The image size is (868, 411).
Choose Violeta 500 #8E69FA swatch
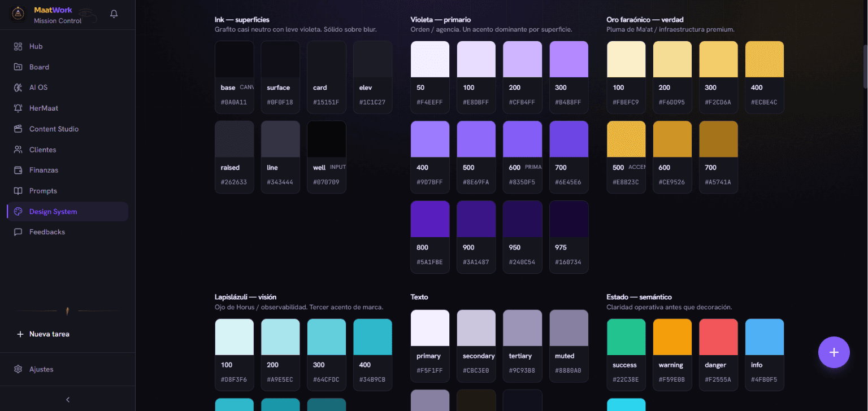click(x=476, y=157)
